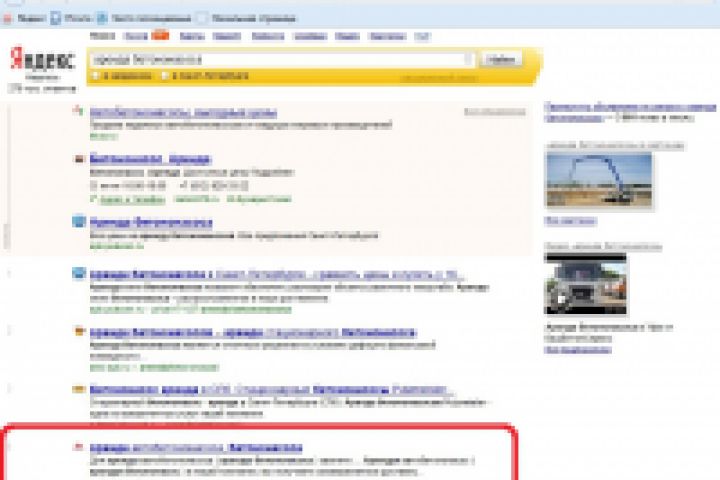Image resolution: width=720 pixels, height=480 pixels.
Task: Tick the first checkbox under the search field
Action: (96, 76)
